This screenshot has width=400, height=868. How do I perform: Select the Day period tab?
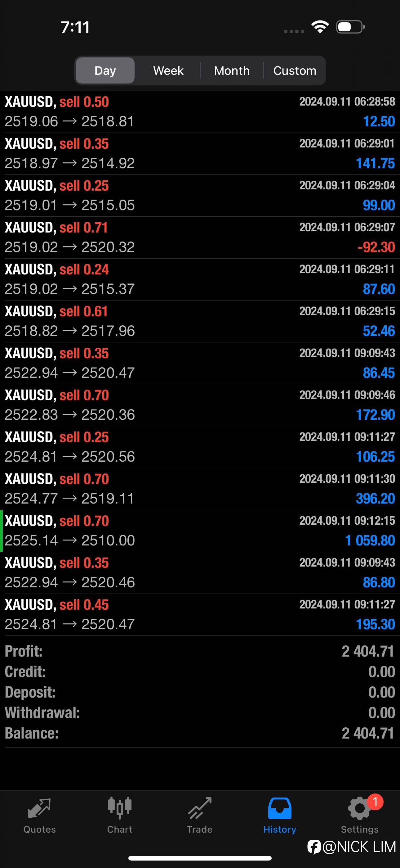tap(105, 70)
